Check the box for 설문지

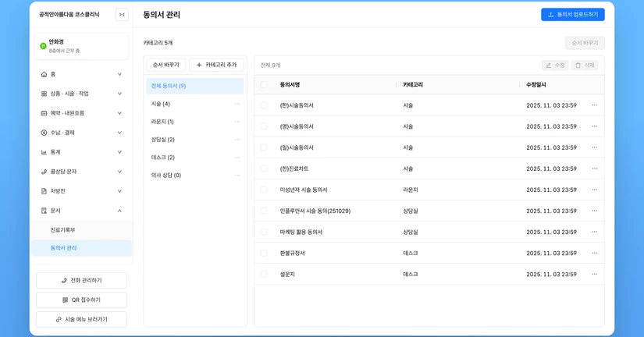pyautogui.click(x=264, y=274)
